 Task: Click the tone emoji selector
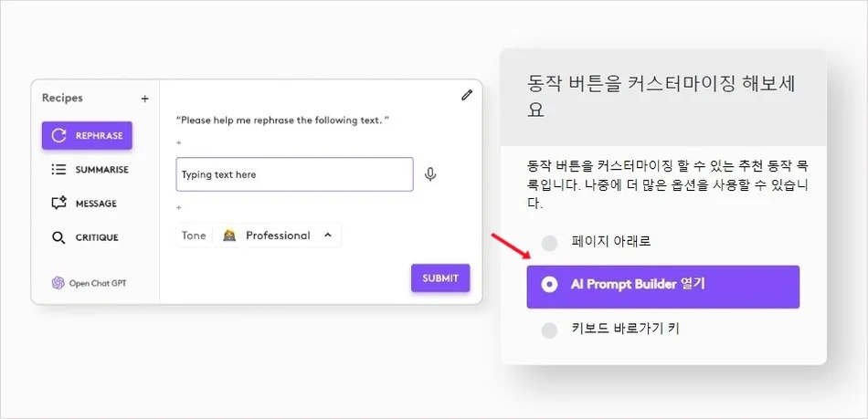(229, 236)
